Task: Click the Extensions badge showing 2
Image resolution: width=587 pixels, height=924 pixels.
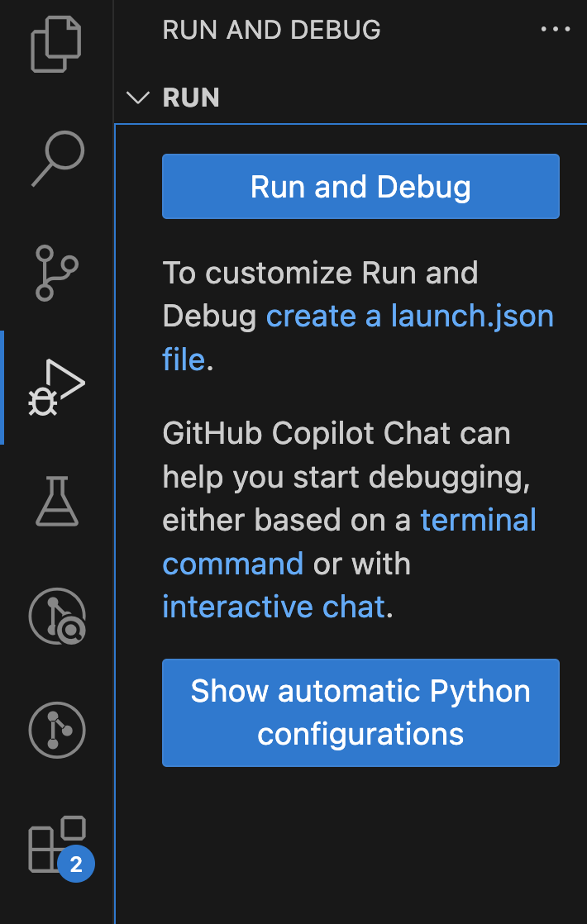Action: point(75,864)
